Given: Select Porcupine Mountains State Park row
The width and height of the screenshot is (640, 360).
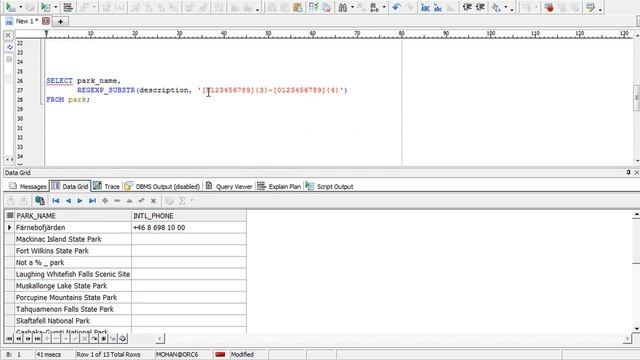Looking at the screenshot, I should 73,298.
